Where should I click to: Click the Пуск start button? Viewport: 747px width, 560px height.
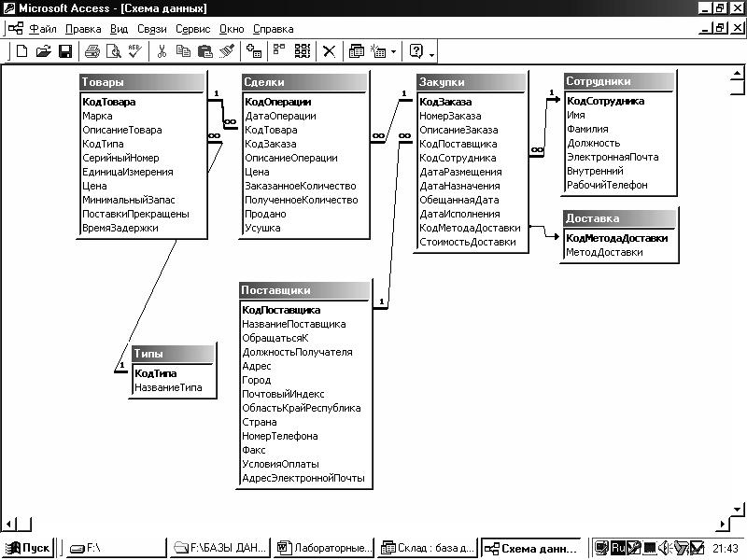27,548
